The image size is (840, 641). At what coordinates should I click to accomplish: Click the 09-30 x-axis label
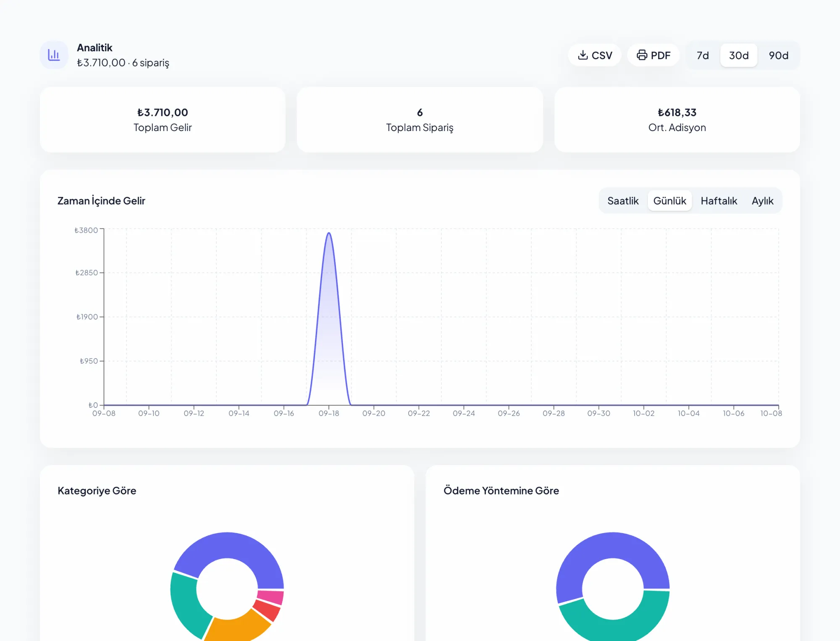tap(598, 413)
